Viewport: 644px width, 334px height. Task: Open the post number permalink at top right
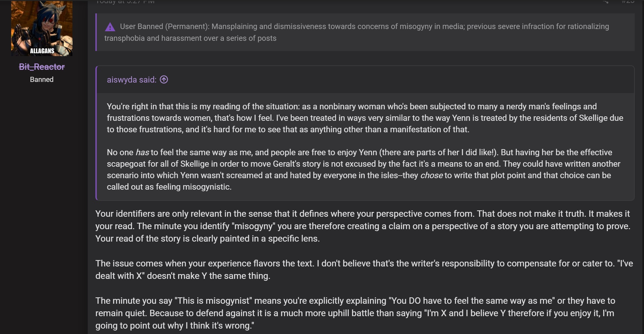[x=628, y=2]
